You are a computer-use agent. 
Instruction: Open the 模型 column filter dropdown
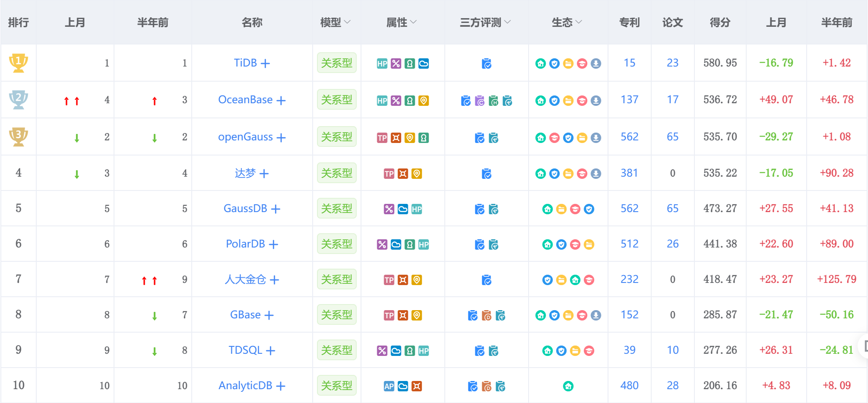coord(347,22)
